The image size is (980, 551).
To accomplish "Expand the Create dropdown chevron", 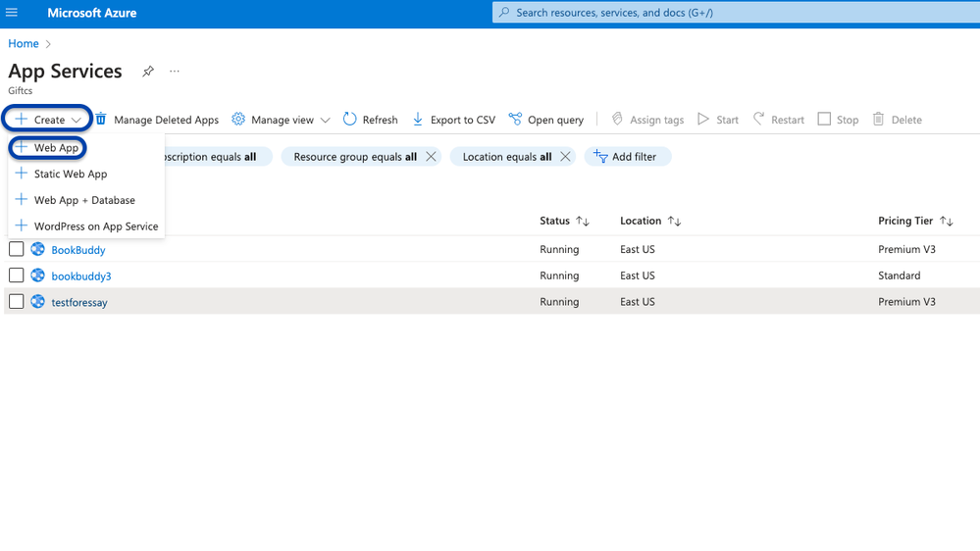I will coord(77,120).
